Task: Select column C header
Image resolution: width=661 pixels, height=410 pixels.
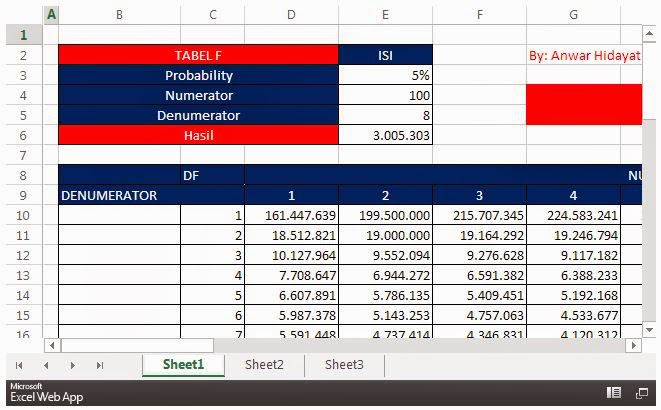Action: click(x=213, y=15)
